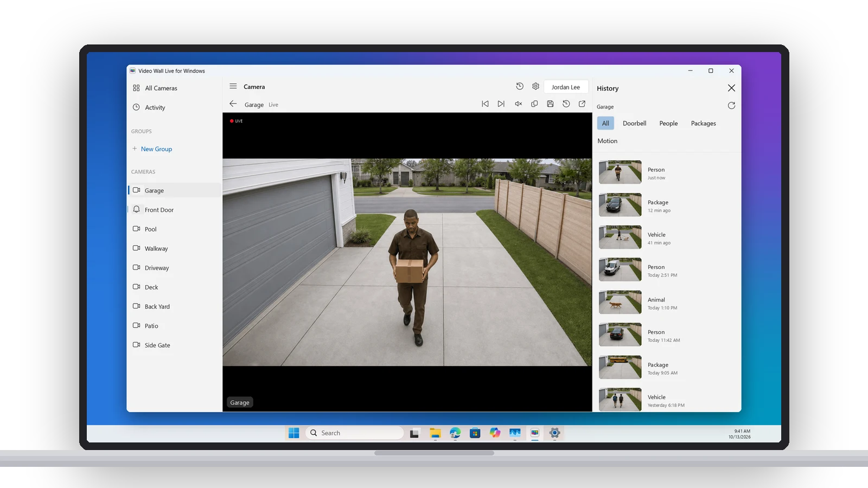Save the recording with the floppy disk icon
The width and height of the screenshot is (868, 488).
[x=550, y=104]
